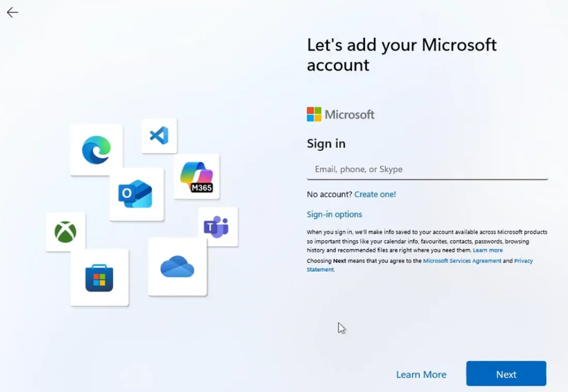Open the Privacy Statement link
This screenshot has height=392, width=568.
coord(523,261)
